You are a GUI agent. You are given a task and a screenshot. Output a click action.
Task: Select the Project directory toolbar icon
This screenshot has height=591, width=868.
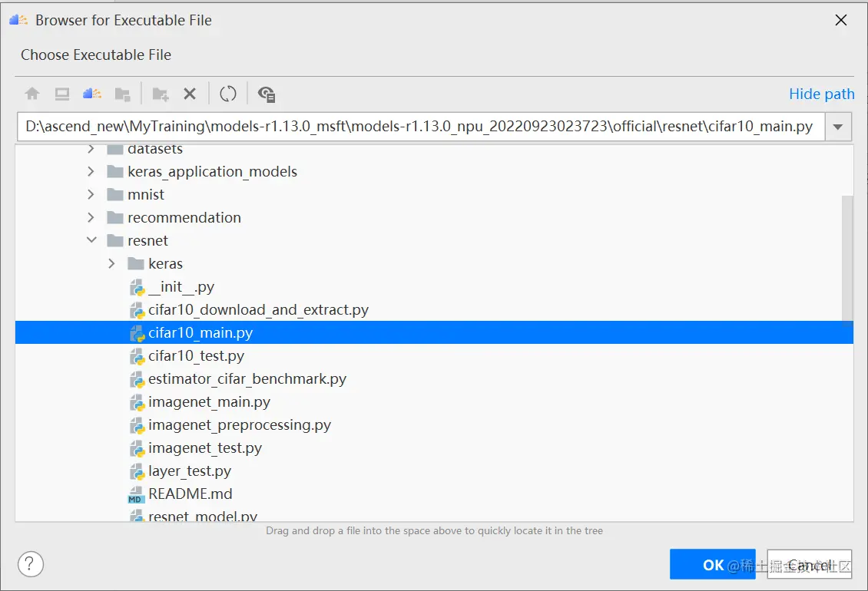point(92,94)
